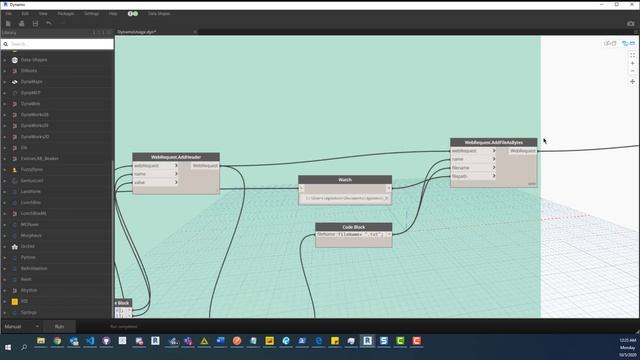Click the Watch node header

[x=345, y=180]
